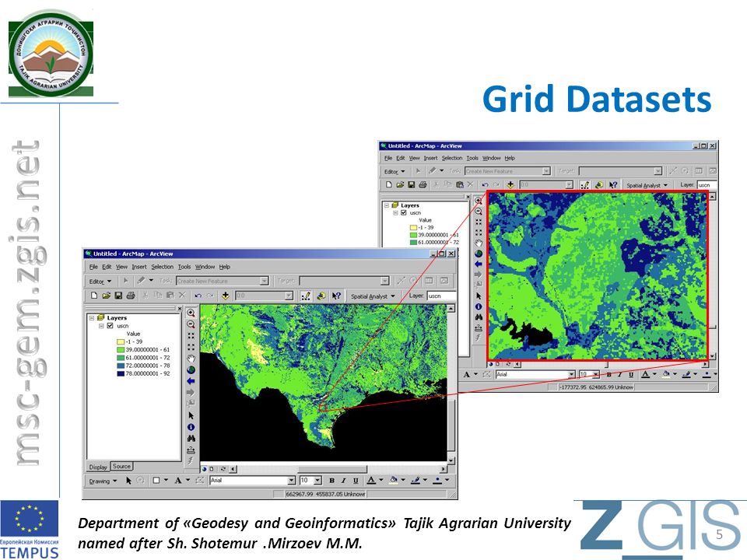Click the yellow -1 - 39 swatch in front window
Screen dimensions: 747x560
point(121,342)
